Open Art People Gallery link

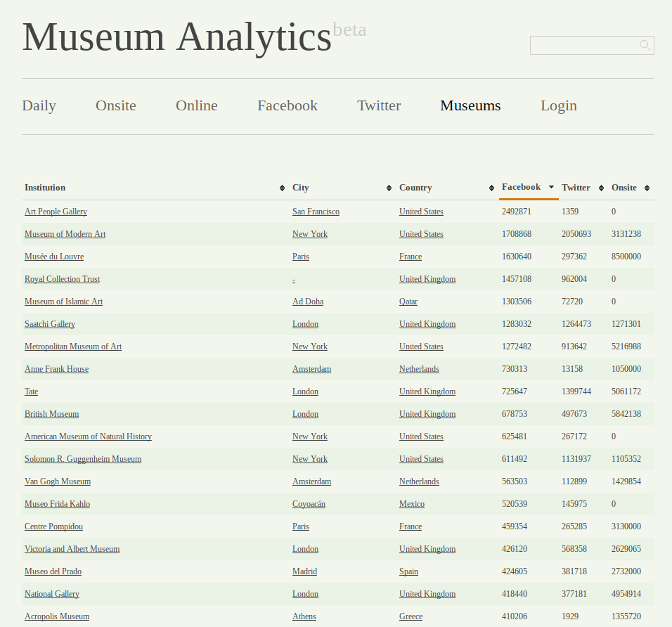tap(56, 212)
